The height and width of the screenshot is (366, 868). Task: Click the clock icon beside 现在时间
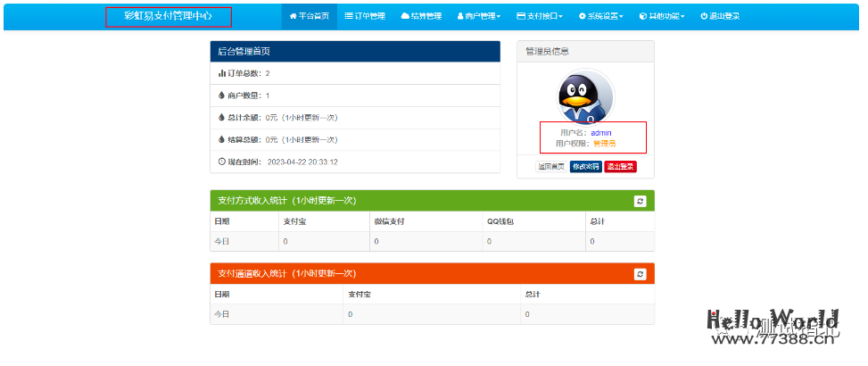click(222, 162)
